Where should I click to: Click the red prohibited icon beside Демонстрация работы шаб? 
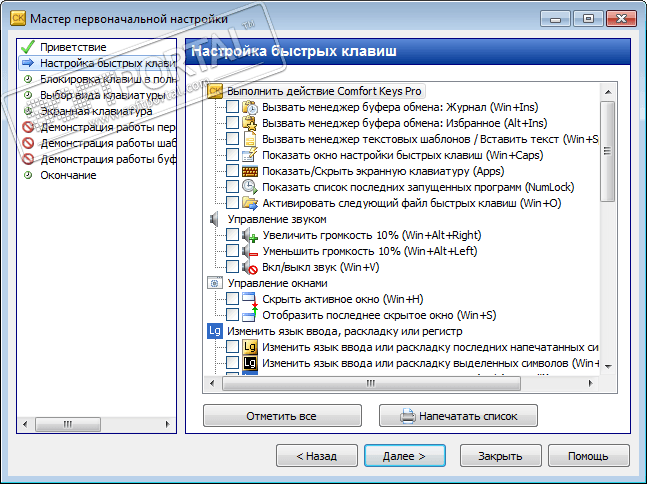click(28, 143)
